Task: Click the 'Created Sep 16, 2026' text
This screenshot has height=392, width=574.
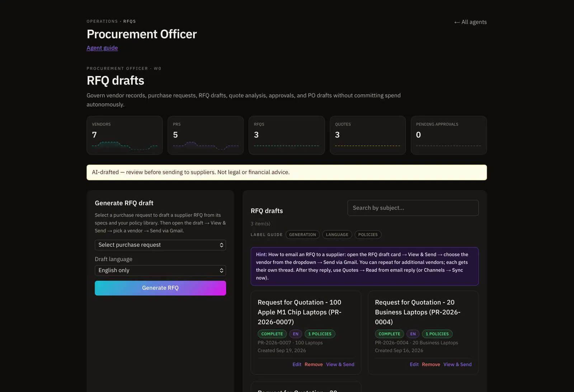Action: tap(399, 350)
